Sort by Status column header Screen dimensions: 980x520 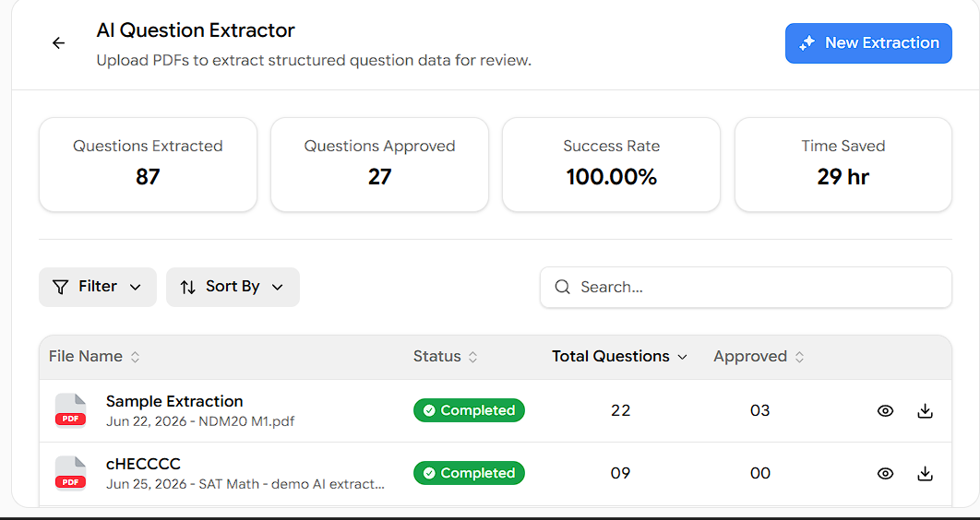point(446,357)
